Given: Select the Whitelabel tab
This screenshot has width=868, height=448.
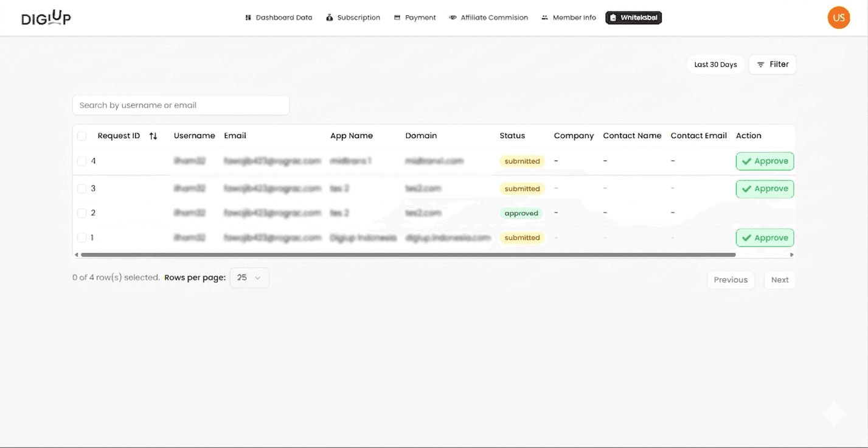Looking at the screenshot, I should pos(633,18).
